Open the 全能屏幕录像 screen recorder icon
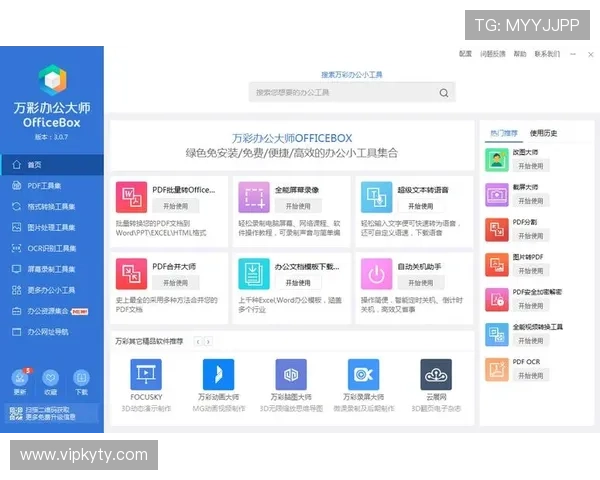Image resolution: width=600 pixels, height=480 pixels. tap(254, 197)
